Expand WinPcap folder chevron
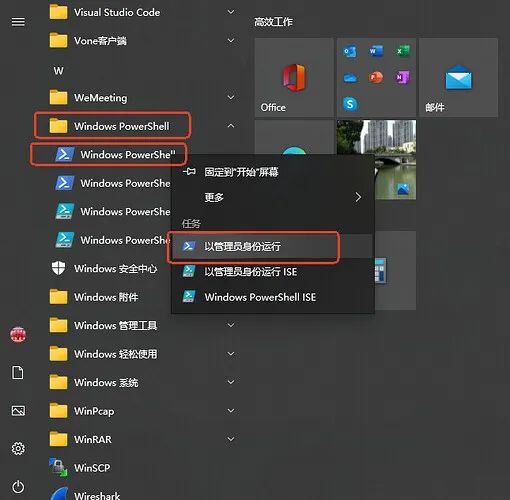 click(x=231, y=410)
